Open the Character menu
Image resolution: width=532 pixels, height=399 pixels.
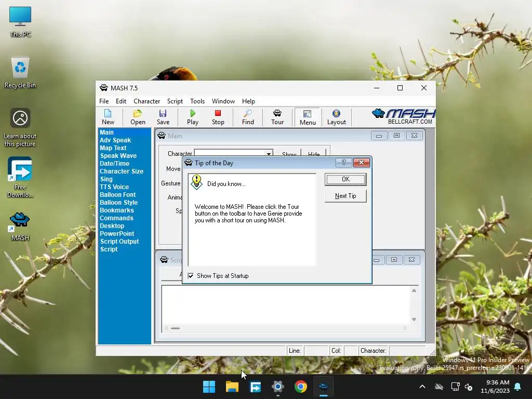tap(147, 101)
